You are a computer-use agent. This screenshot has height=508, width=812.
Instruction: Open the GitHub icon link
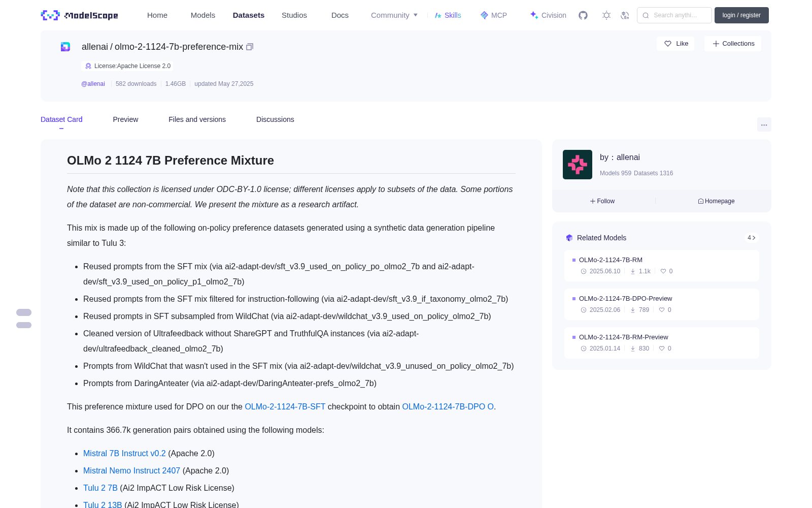tap(583, 15)
